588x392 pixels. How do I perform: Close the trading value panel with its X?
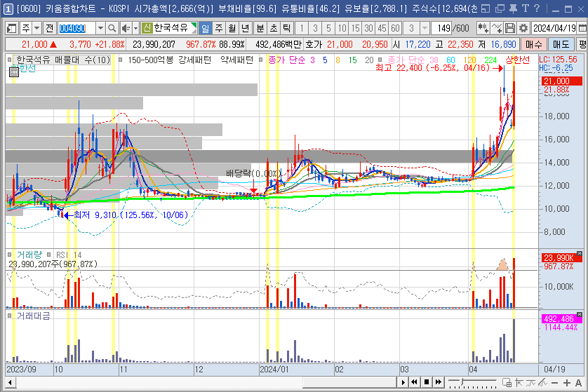pyautogui.click(x=580, y=314)
